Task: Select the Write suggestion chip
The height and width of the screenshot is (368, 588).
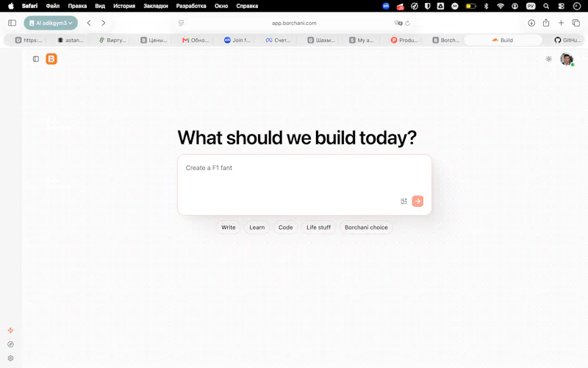Action: [229, 227]
